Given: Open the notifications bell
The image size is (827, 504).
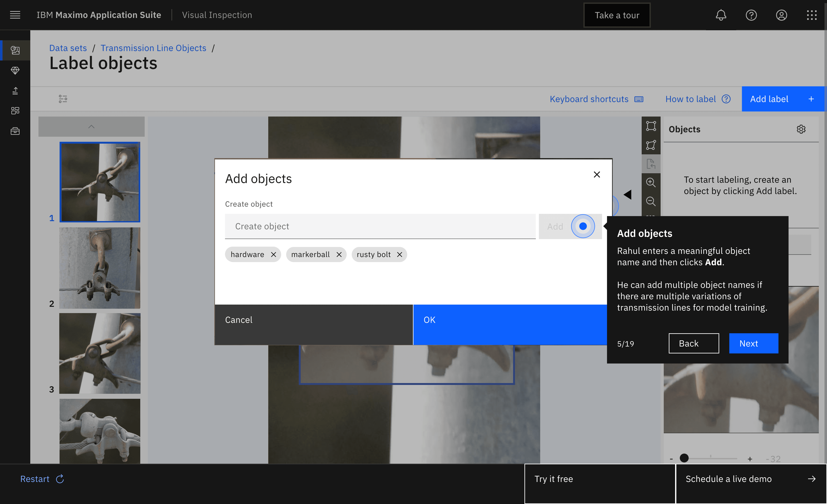Looking at the screenshot, I should click(x=721, y=15).
